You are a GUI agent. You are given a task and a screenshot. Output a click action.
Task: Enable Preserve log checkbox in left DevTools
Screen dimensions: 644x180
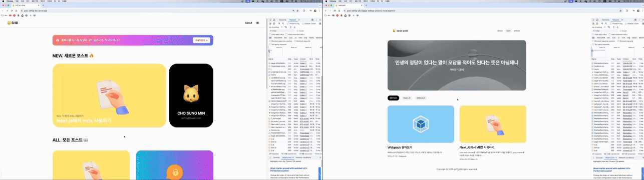[288, 23]
